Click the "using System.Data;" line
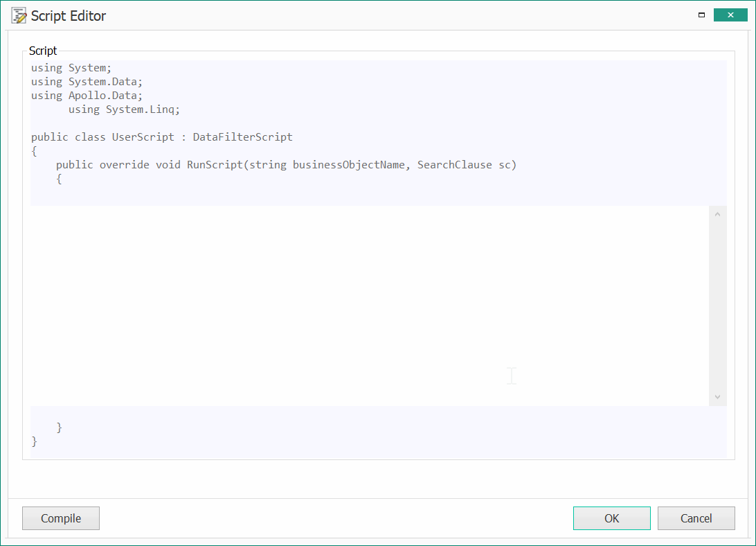756x546 pixels. point(87,82)
